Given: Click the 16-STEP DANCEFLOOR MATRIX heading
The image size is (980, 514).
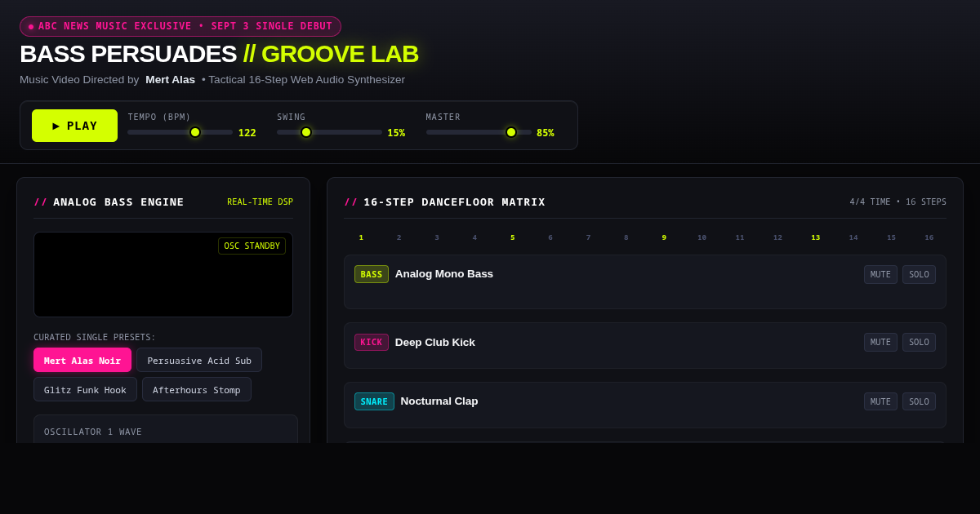Looking at the screenshot, I should 444,202.
